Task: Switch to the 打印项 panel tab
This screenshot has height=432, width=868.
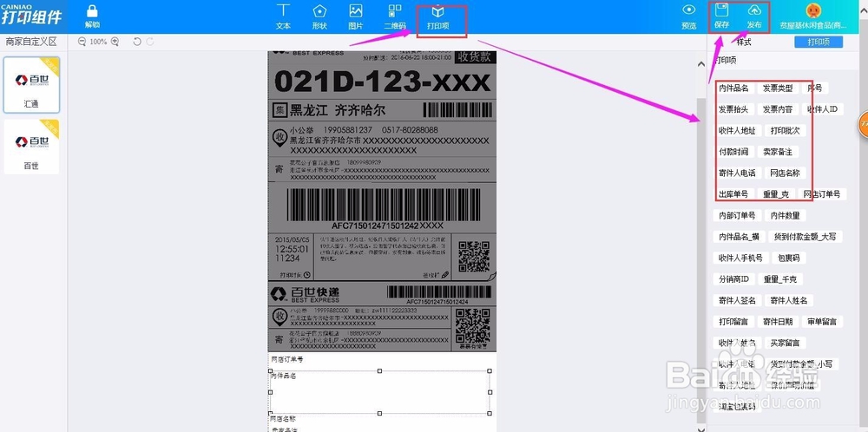Action: 819,42
